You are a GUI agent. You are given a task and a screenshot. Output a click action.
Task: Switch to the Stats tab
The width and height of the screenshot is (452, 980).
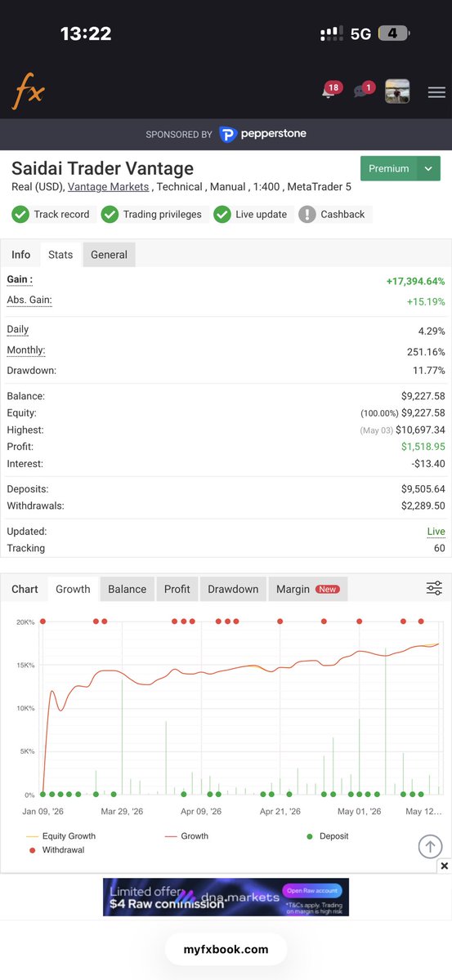point(60,255)
